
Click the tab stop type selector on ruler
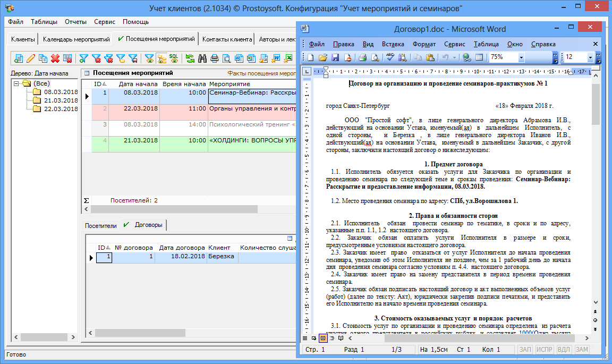tap(307, 71)
